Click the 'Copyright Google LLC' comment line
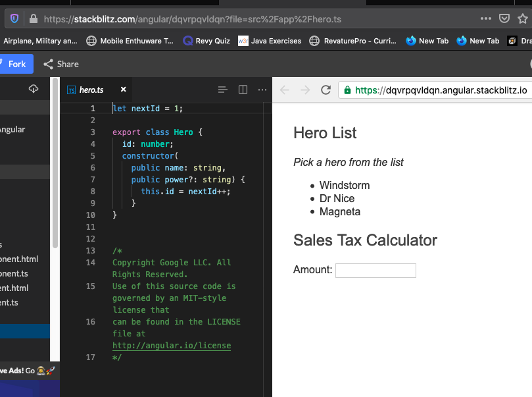The height and width of the screenshot is (397, 532). [172, 269]
